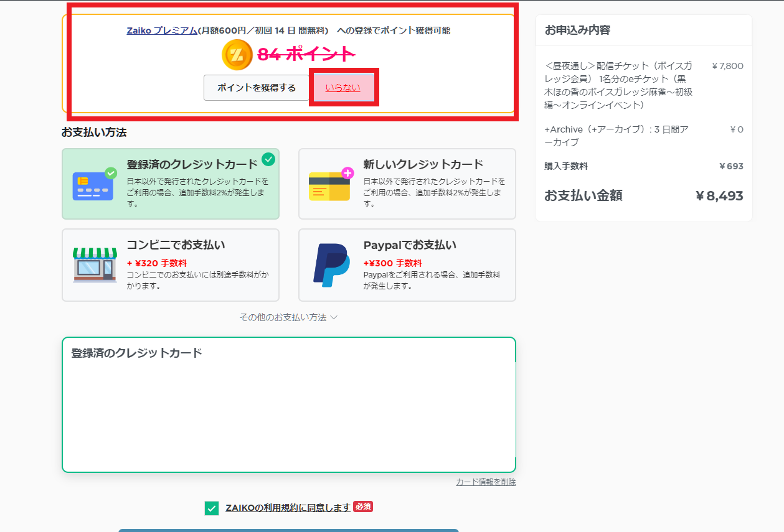Click the +Archive 3日間アーカイブ line item
This screenshot has height=532, width=784.
coord(616,136)
